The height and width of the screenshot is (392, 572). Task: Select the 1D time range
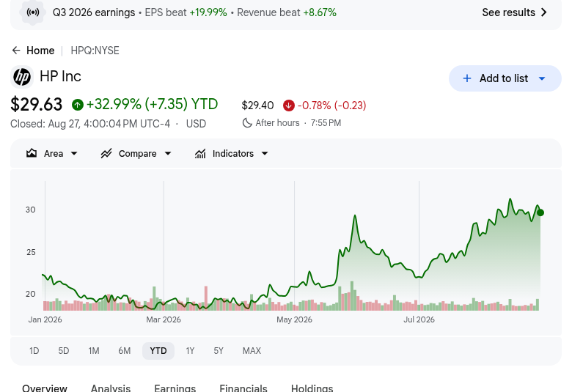(x=34, y=351)
